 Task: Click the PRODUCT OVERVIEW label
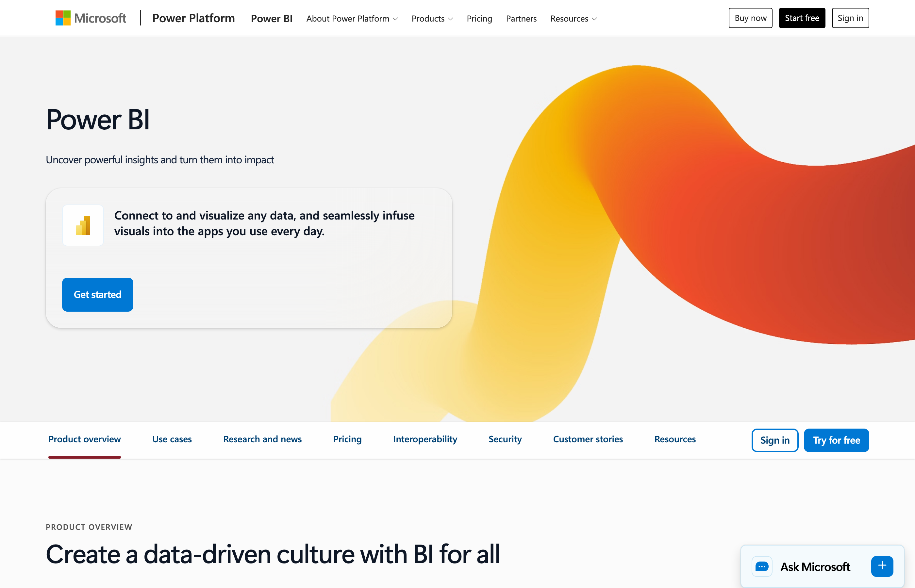coord(89,527)
